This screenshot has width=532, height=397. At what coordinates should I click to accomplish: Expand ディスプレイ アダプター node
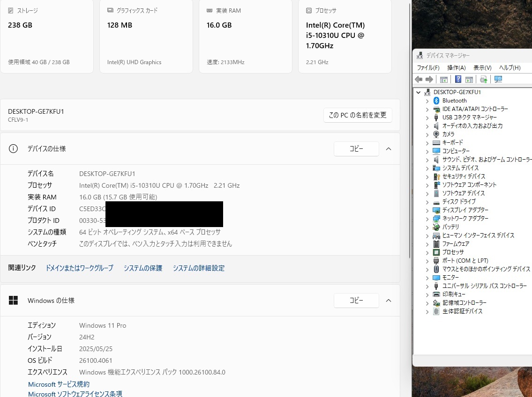[427, 210]
